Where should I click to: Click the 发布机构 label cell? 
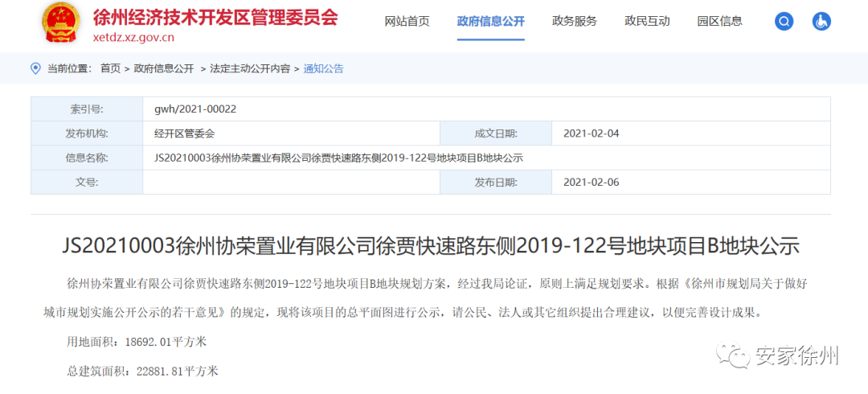click(87, 133)
